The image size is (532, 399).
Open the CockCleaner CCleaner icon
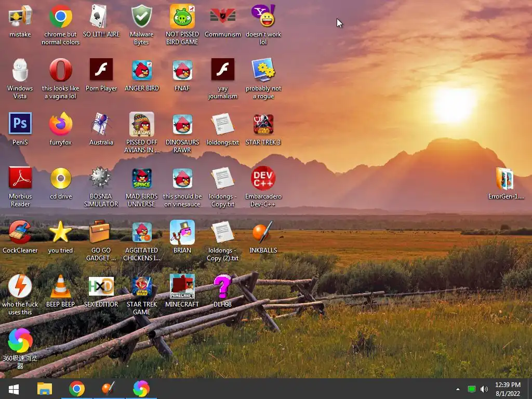coord(20,232)
